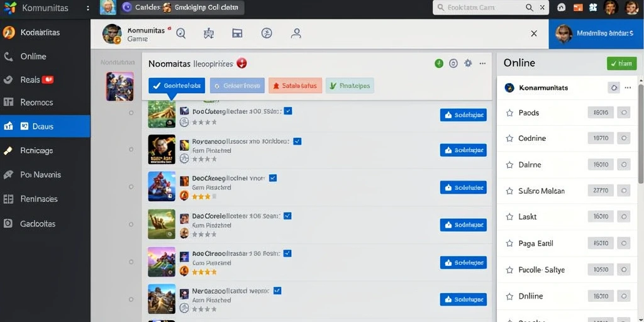Click the circled runner icon in header
644x322 pixels.
click(267, 33)
